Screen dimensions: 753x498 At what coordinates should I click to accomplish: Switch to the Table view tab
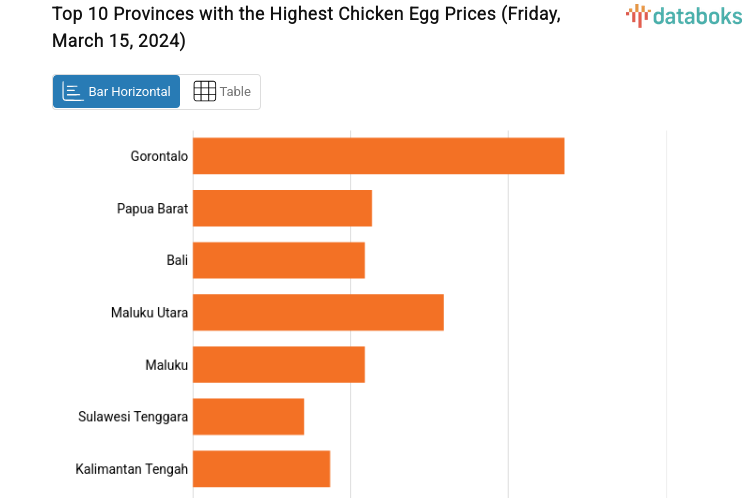pos(221,91)
